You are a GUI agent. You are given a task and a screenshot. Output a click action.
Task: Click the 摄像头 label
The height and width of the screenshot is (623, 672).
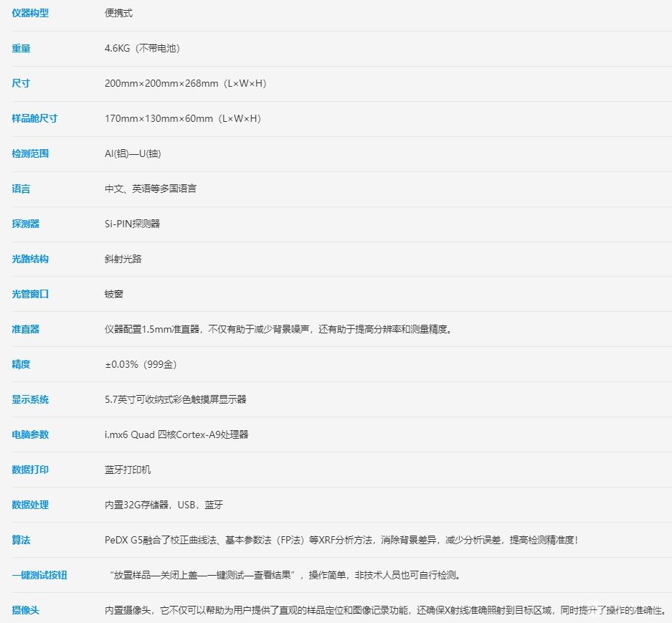[x=26, y=611]
